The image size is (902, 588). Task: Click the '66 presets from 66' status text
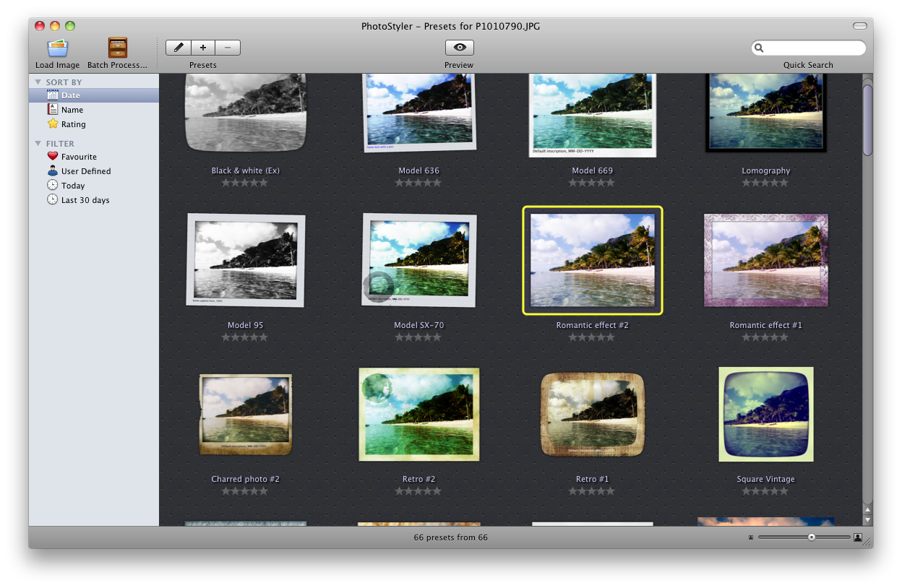click(x=450, y=537)
